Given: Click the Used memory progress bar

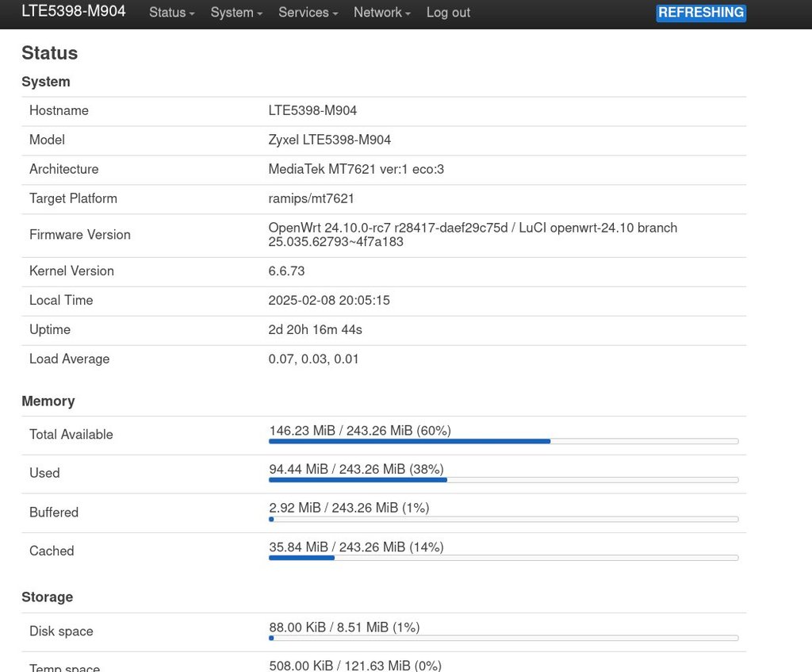Looking at the screenshot, I should click(x=504, y=480).
